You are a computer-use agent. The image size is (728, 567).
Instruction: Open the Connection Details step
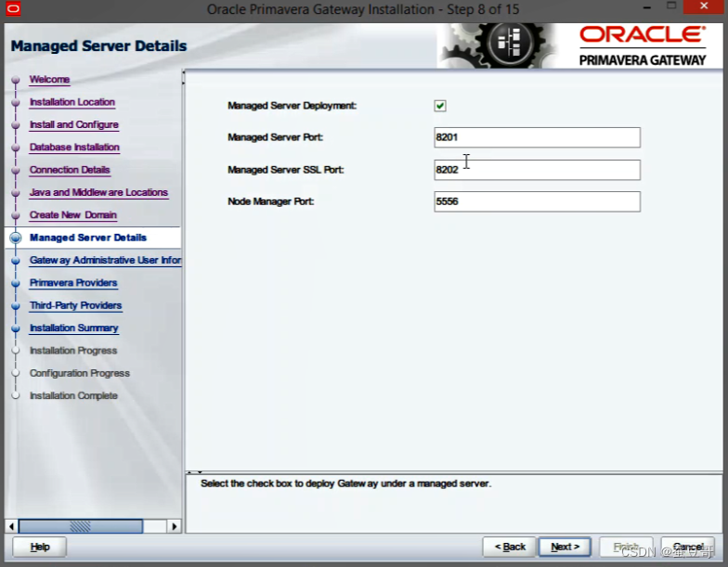pyautogui.click(x=70, y=170)
